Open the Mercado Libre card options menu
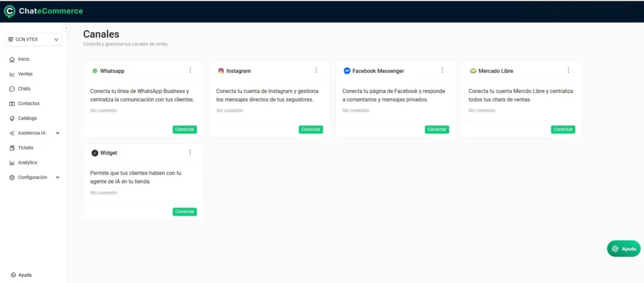Image resolution: width=644 pixels, height=283 pixels. (x=569, y=70)
